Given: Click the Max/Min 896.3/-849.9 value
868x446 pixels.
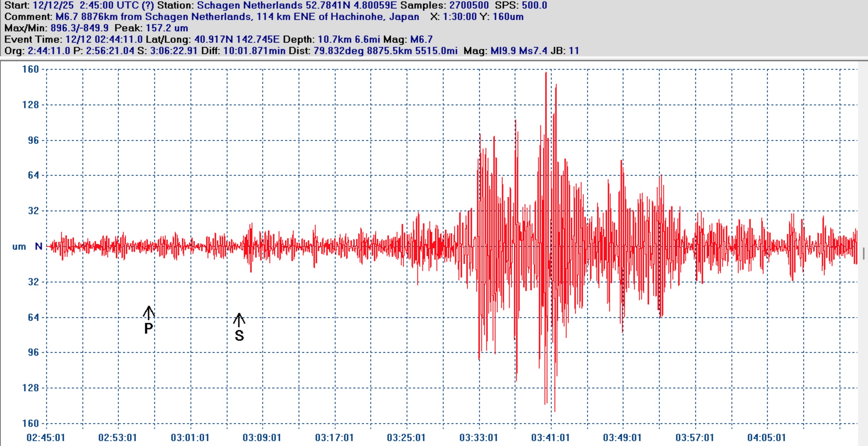Looking at the screenshot, I should point(79,28).
